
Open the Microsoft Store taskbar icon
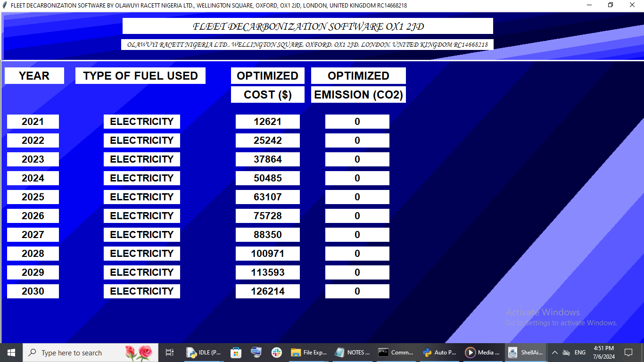coord(236,353)
